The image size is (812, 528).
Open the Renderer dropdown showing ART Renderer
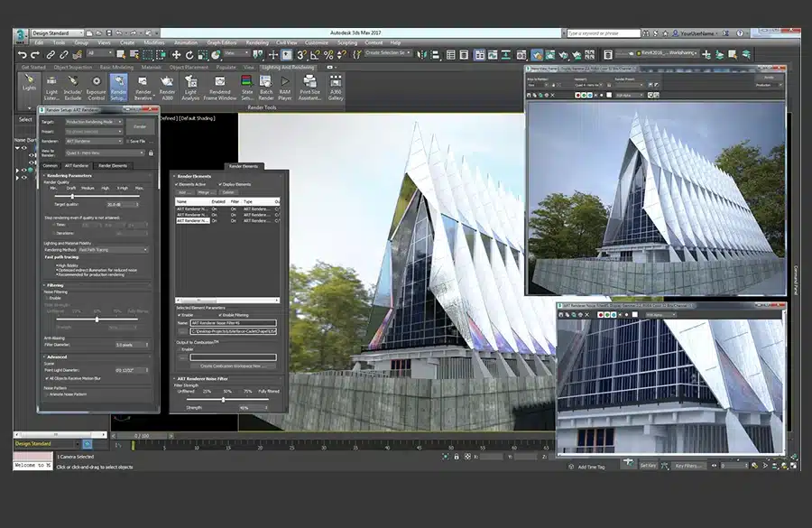(94, 141)
